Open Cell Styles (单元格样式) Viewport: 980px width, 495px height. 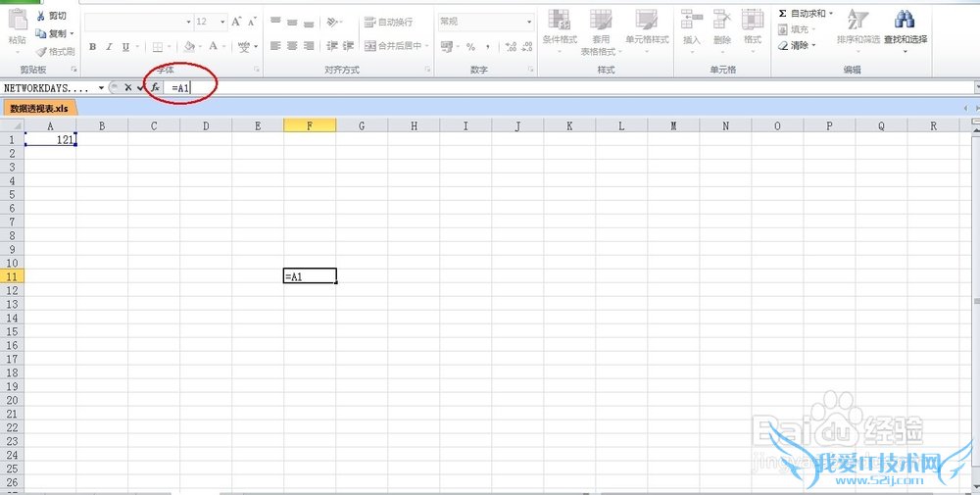[x=647, y=30]
